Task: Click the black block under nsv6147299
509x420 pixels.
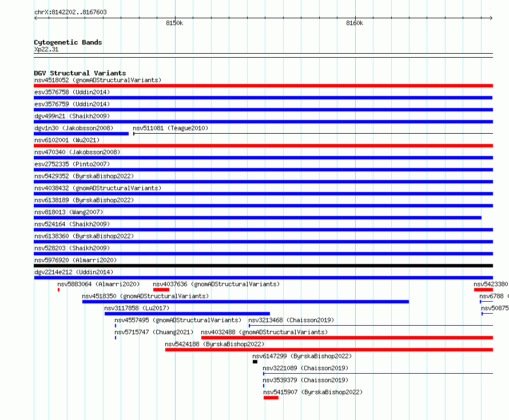Action: tap(255, 362)
